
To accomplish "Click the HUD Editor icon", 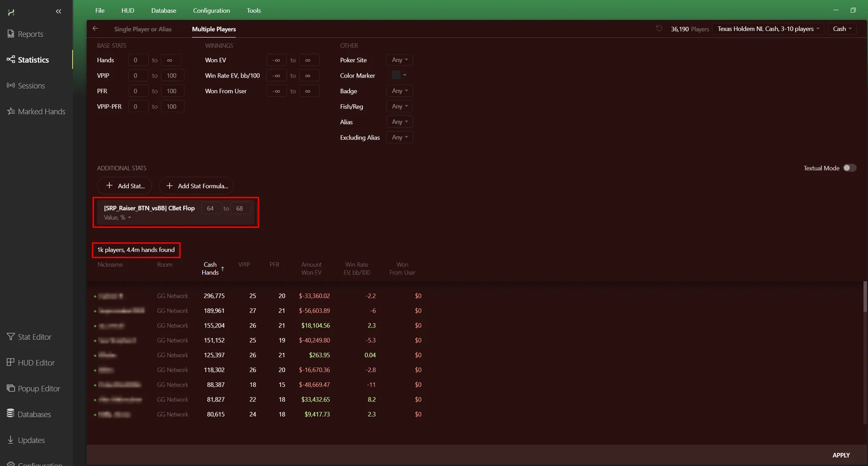I will [x=11, y=362].
